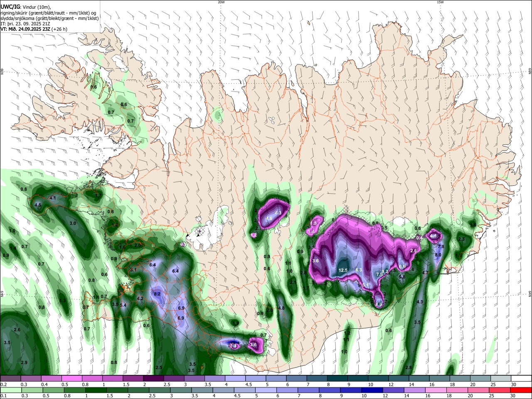Click the 4.8 precipitation value on the map

(281, 308)
